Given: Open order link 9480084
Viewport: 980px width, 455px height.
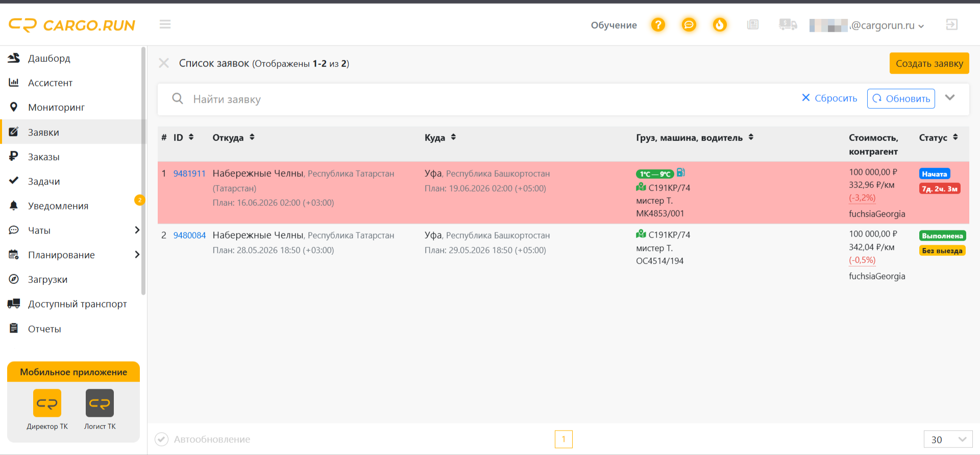Looking at the screenshot, I should [189, 235].
